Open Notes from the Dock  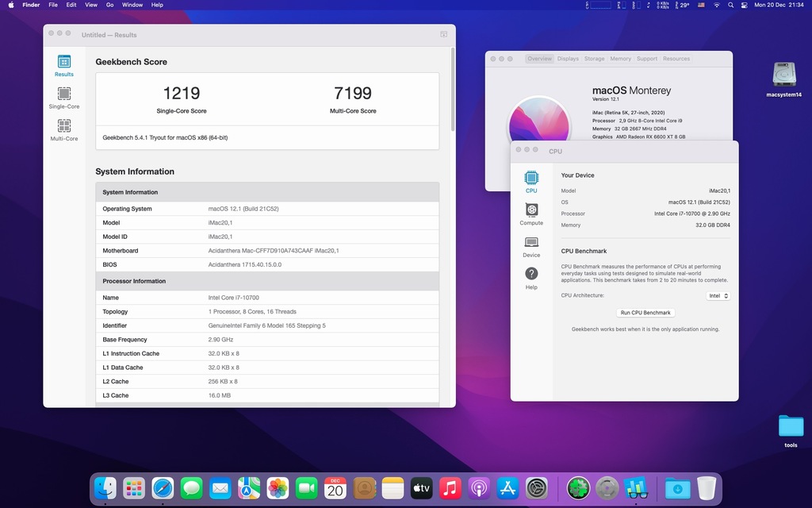point(393,488)
